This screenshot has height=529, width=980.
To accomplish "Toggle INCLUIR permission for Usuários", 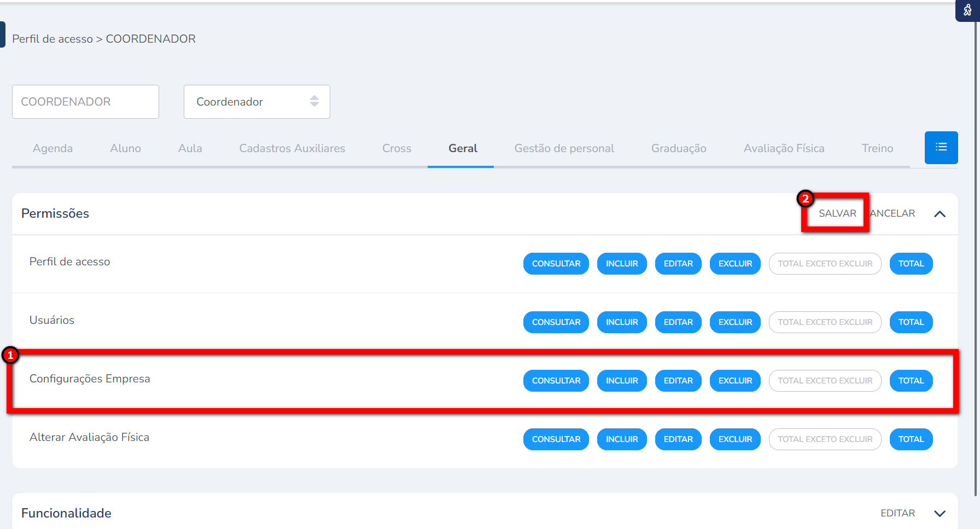I will click(621, 322).
